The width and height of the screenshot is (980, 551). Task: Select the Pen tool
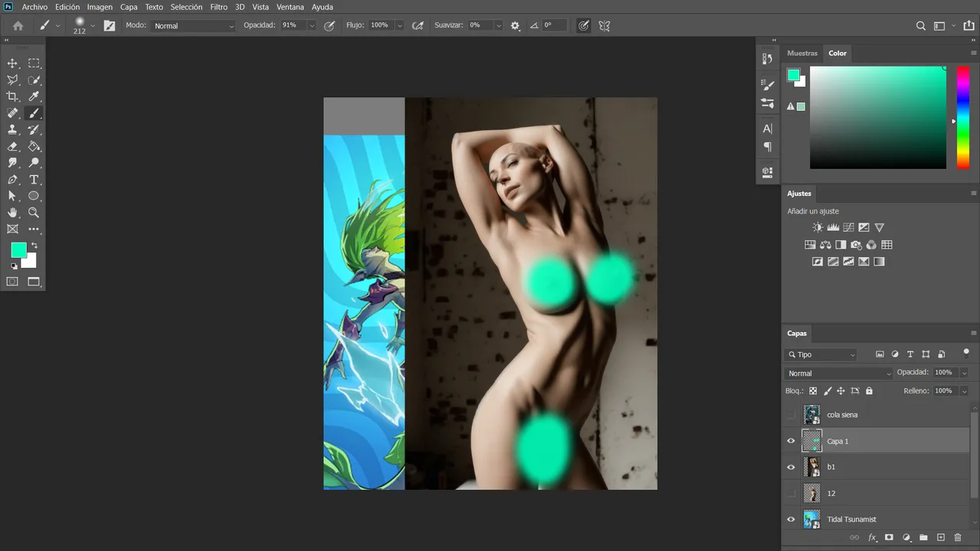pyautogui.click(x=12, y=180)
